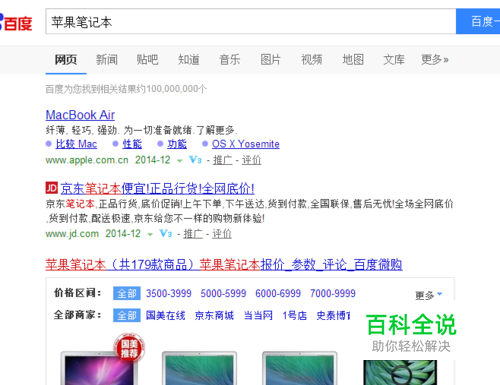Open the 苹果笔记本（共179款商品）百度微购 result
Viewport: 500px width, 385px height.
pyautogui.click(x=224, y=265)
